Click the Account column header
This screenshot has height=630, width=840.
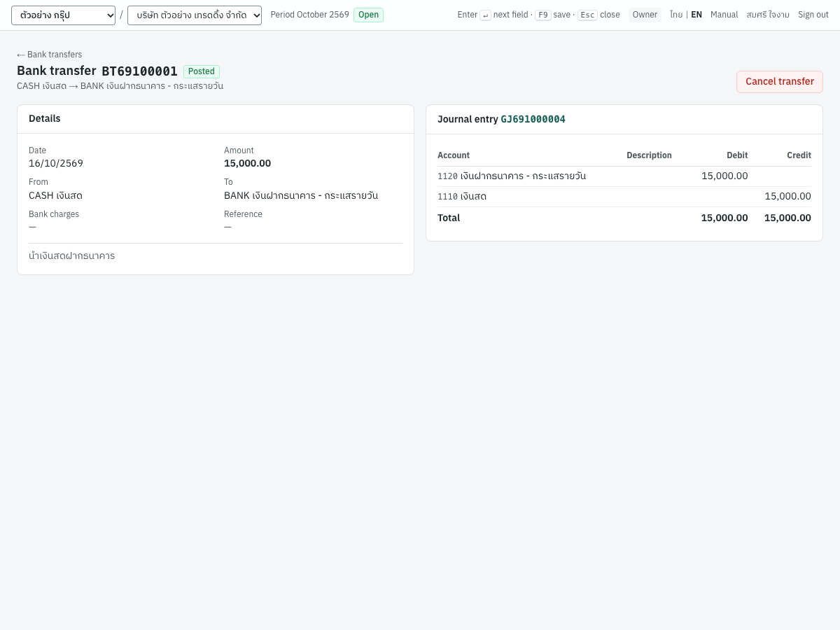[x=454, y=155]
